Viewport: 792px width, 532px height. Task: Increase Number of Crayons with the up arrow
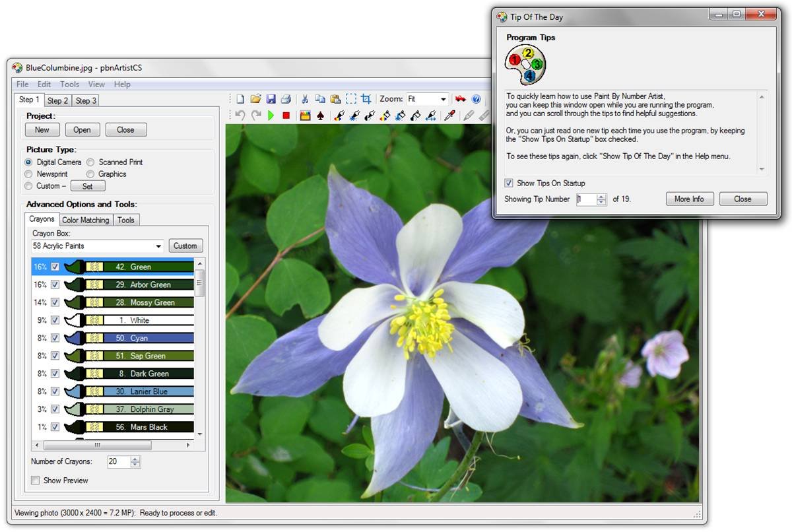pyautogui.click(x=135, y=459)
